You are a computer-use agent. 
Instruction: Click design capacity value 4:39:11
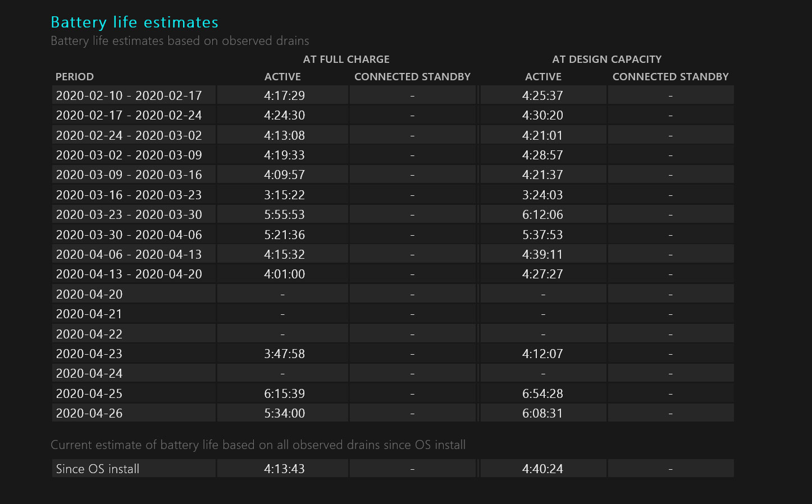click(542, 254)
